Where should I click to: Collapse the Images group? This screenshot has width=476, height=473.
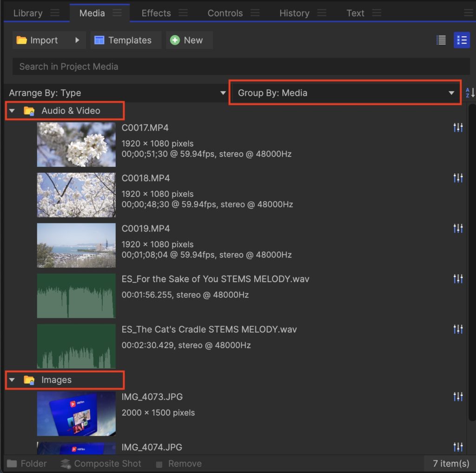pyautogui.click(x=12, y=380)
